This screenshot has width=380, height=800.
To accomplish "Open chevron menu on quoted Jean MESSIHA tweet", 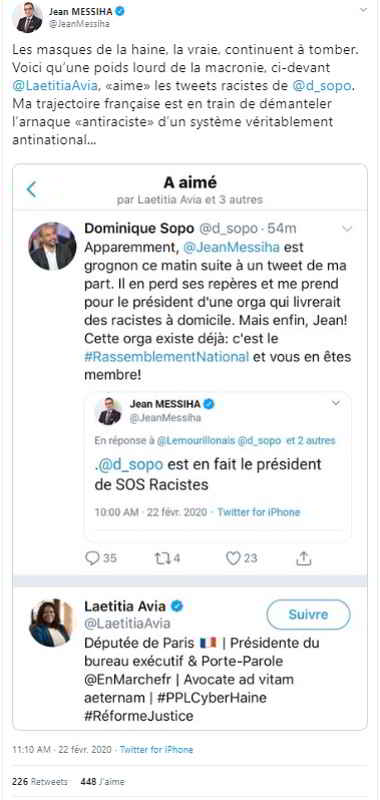I will pyautogui.click(x=336, y=403).
